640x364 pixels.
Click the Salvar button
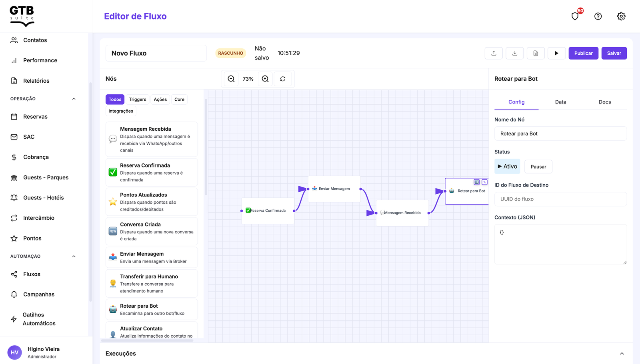[614, 53]
